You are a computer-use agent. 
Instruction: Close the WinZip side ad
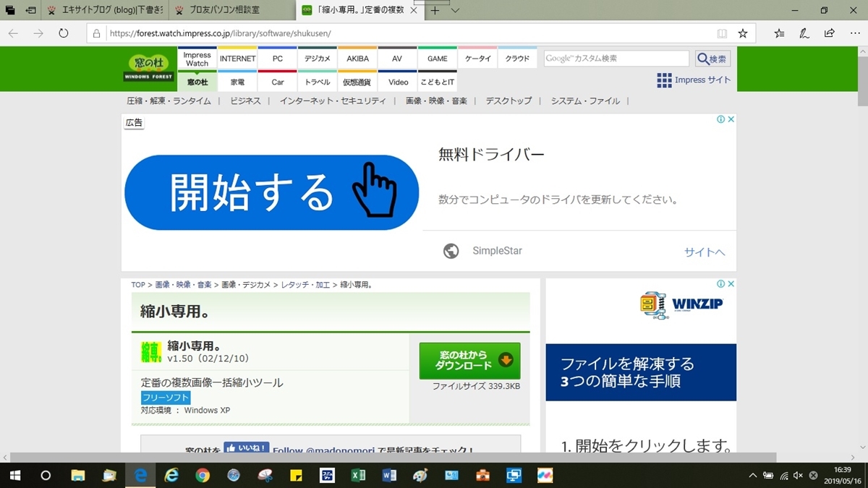point(731,284)
